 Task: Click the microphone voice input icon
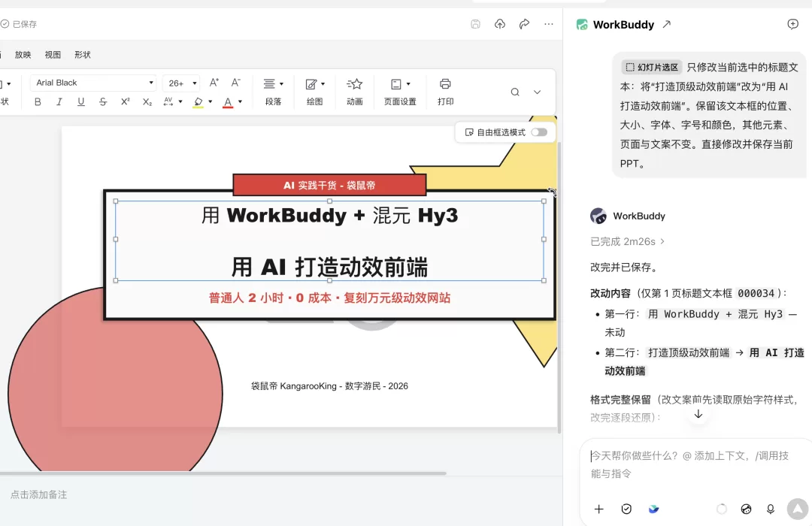[x=771, y=509]
